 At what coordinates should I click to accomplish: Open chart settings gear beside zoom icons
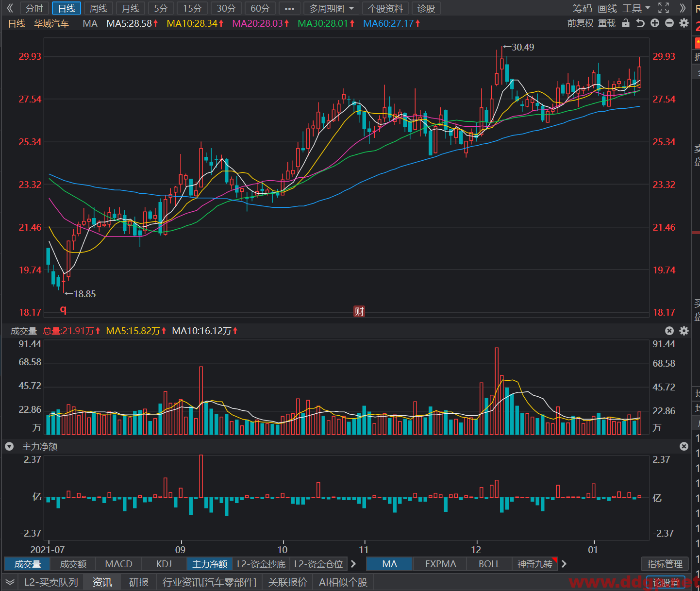(684, 23)
